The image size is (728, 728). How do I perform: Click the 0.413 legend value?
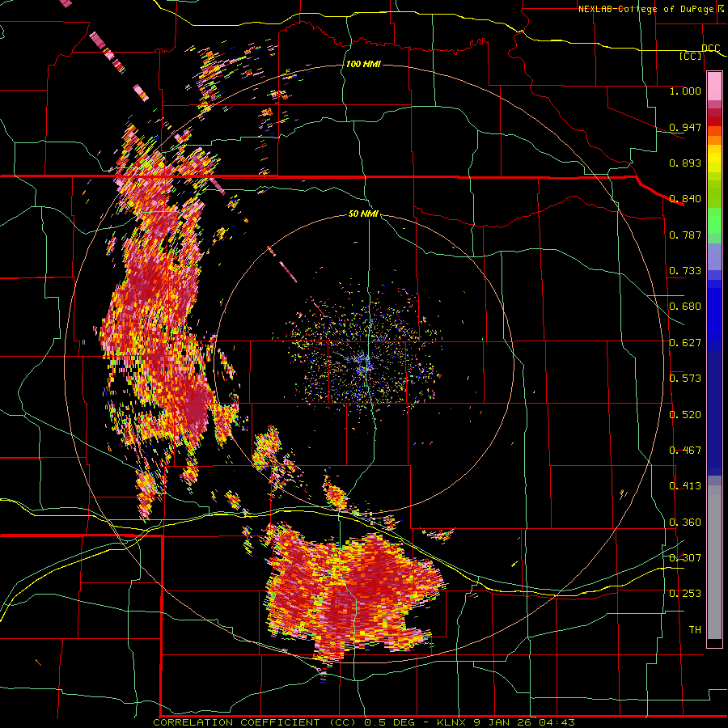tap(685, 486)
